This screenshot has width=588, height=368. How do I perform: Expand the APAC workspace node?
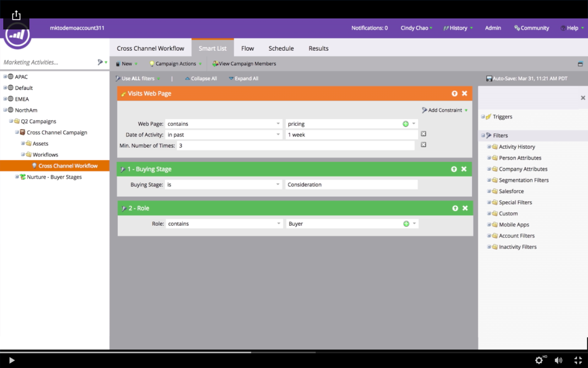click(x=5, y=77)
